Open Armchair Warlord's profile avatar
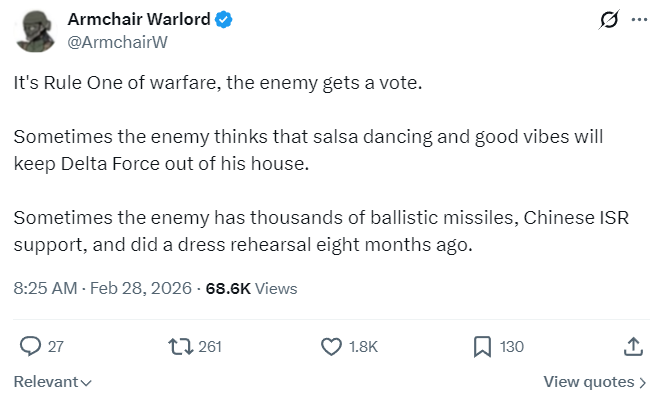This screenshot has height=401, width=655. tap(34, 31)
